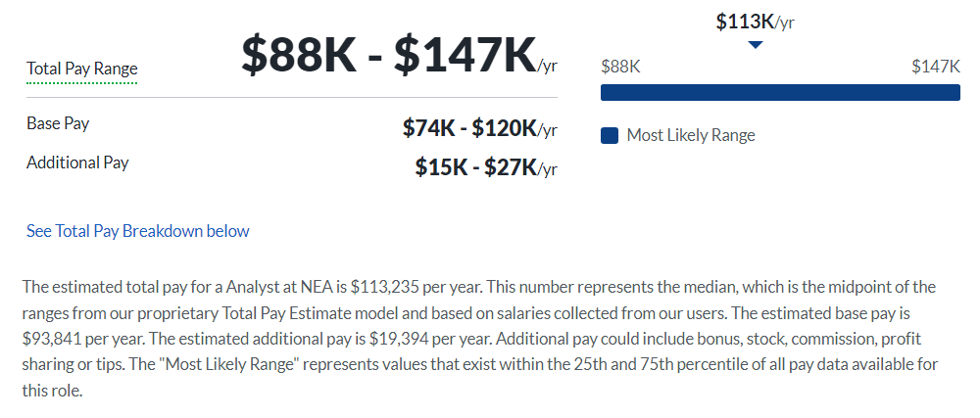This screenshot has width=980, height=418.
Task: Click the Base Pay label
Action: tap(58, 123)
